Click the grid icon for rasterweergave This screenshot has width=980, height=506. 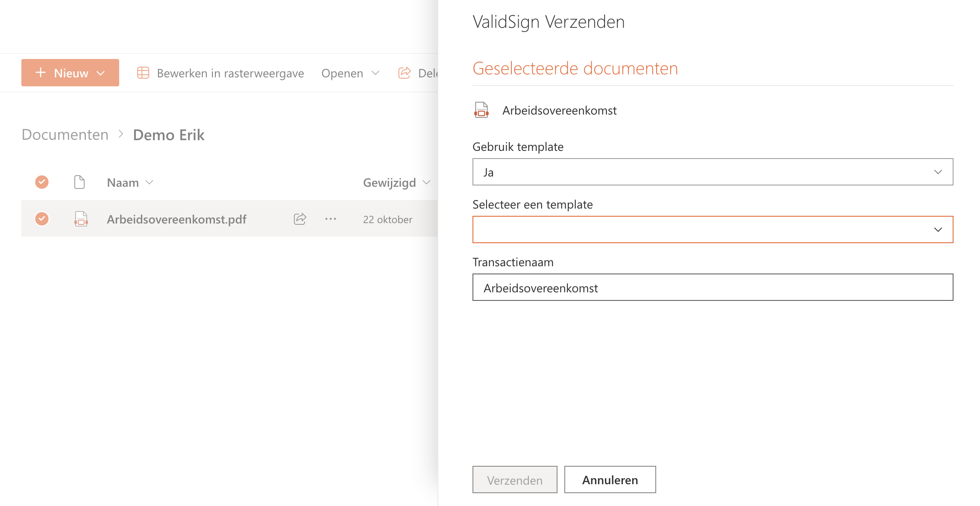pos(143,73)
